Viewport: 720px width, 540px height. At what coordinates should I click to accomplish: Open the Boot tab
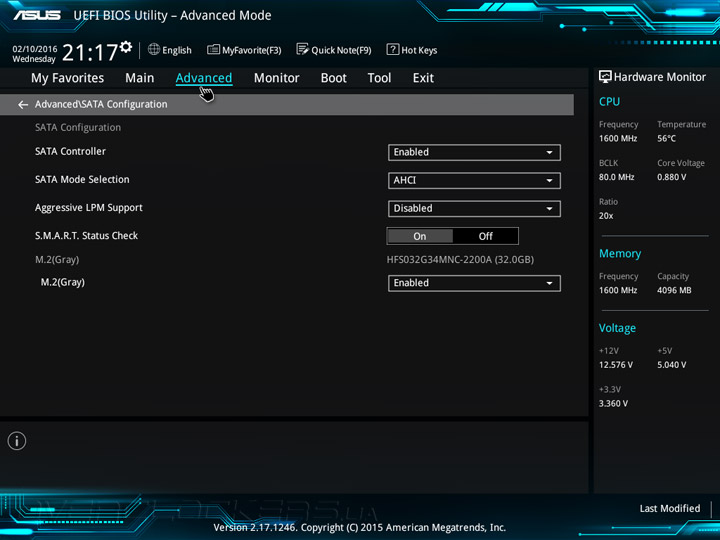click(333, 78)
